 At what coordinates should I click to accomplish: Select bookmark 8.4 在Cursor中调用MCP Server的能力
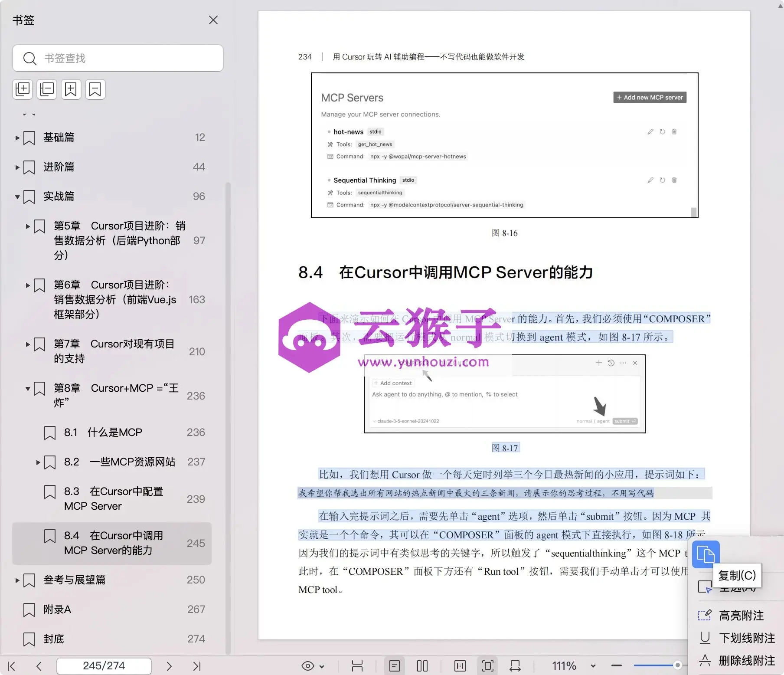click(x=112, y=543)
